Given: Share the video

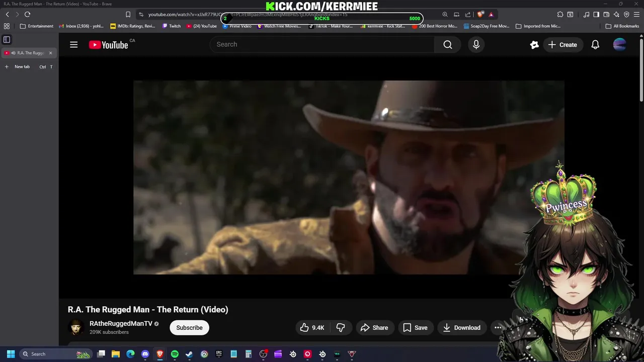Looking at the screenshot, I should (374, 328).
